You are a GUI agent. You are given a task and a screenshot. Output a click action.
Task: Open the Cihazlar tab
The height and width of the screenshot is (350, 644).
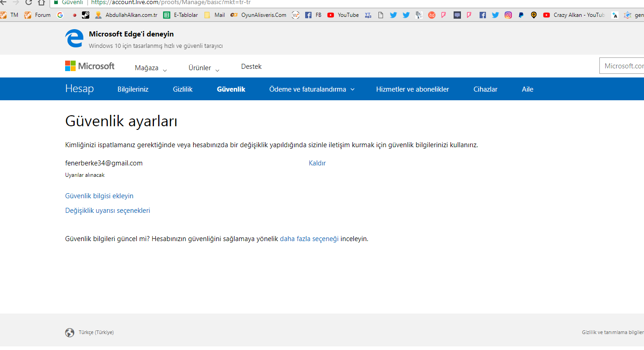(x=486, y=89)
